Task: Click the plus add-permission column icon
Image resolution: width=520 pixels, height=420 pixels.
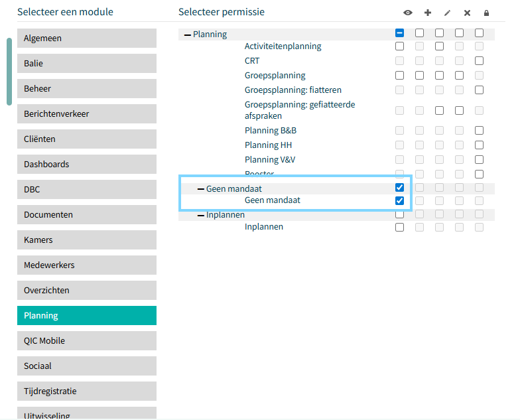Action: (x=427, y=13)
